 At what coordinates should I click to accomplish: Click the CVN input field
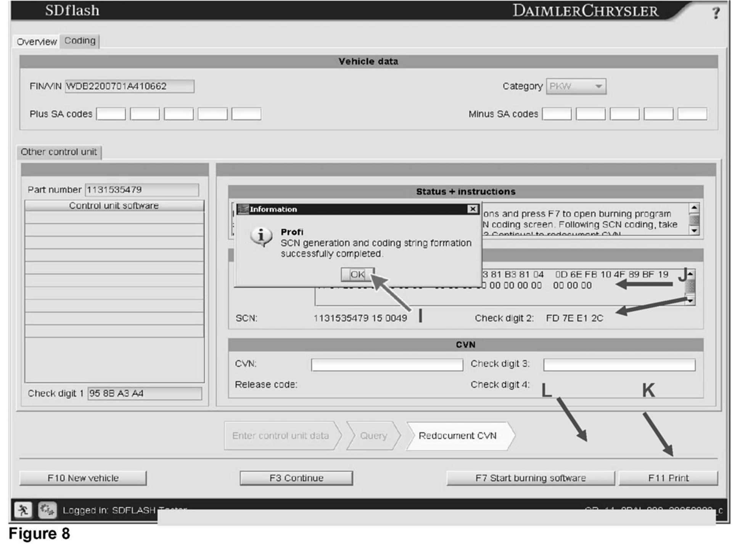tap(387, 364)
